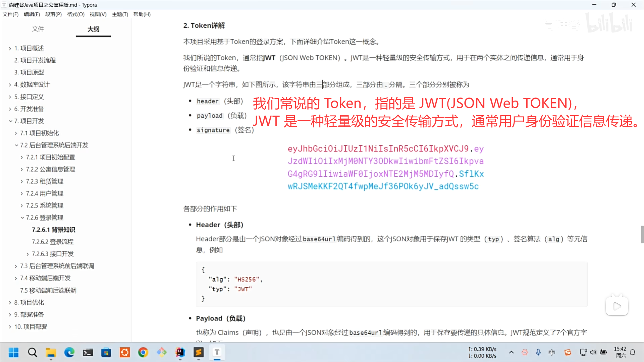The height and width of the screenshot is (362, 644).
Task: Expand 7.2.6.3 接口开发 outline entry
Action: pos(28,254)
